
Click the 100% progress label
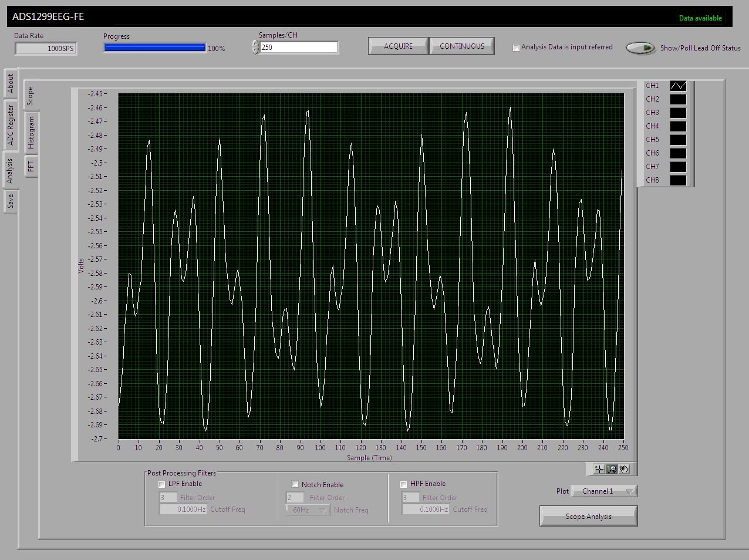(217, 49)
